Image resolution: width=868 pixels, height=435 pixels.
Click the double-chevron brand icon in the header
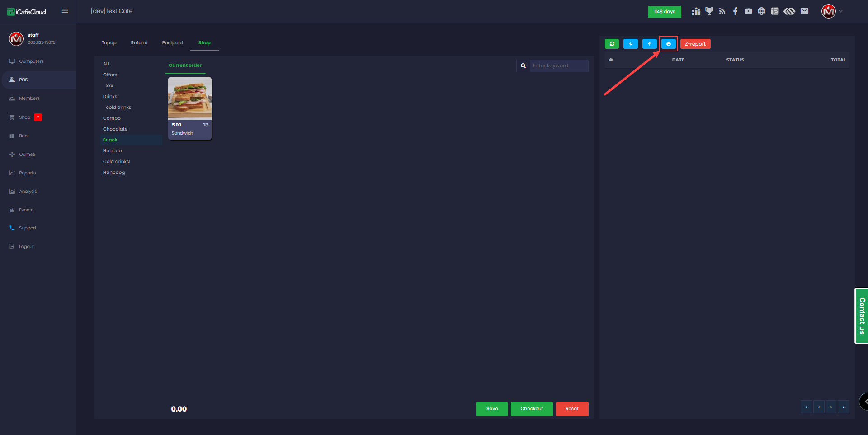[789, 11]
